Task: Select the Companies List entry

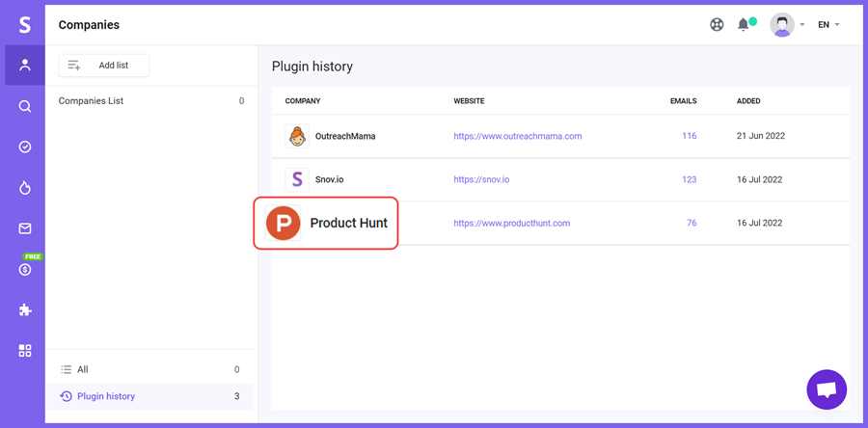Action: (x=151, y=101)
